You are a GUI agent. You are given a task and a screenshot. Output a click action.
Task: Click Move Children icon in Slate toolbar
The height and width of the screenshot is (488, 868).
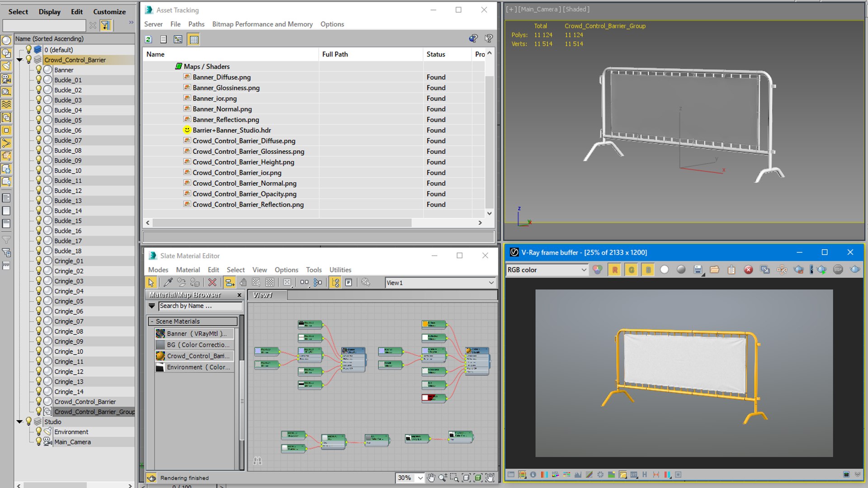point(230,283)
